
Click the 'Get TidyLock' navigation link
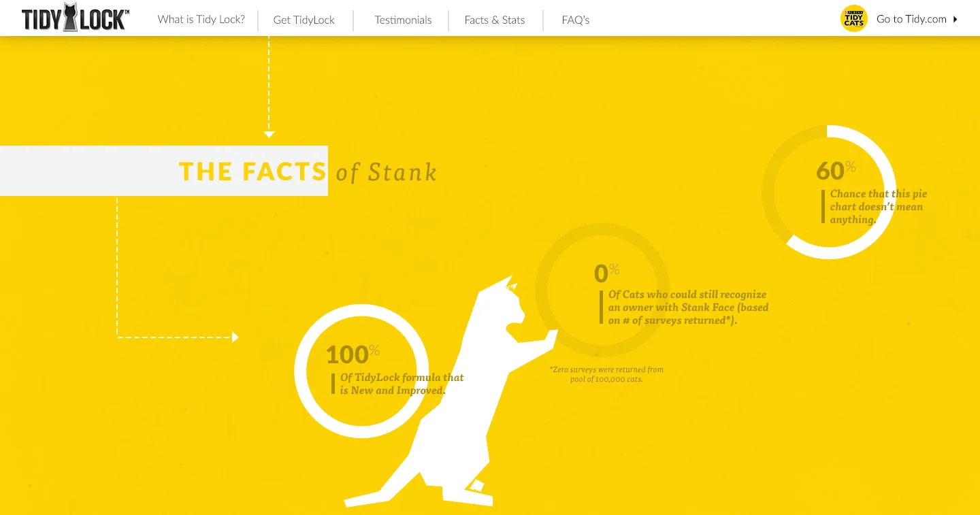304,20
